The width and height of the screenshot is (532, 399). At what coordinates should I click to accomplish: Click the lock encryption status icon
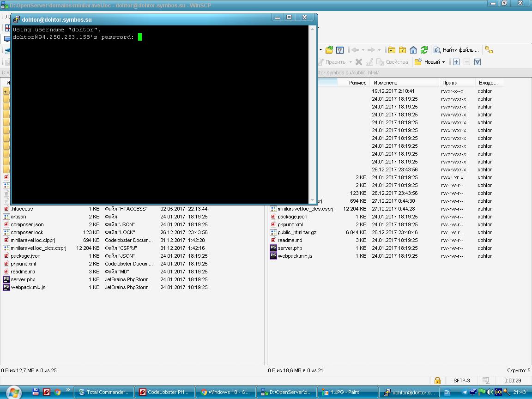(x=437, y=381)
